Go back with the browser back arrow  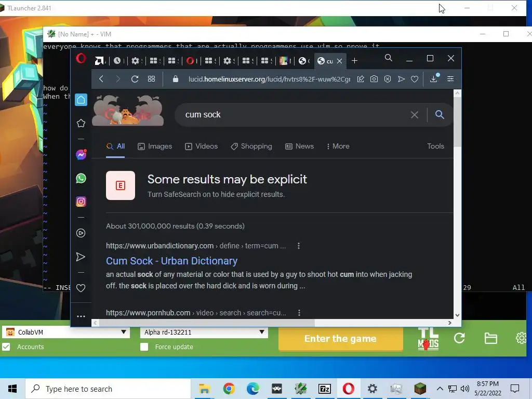[x=101, y=79]
